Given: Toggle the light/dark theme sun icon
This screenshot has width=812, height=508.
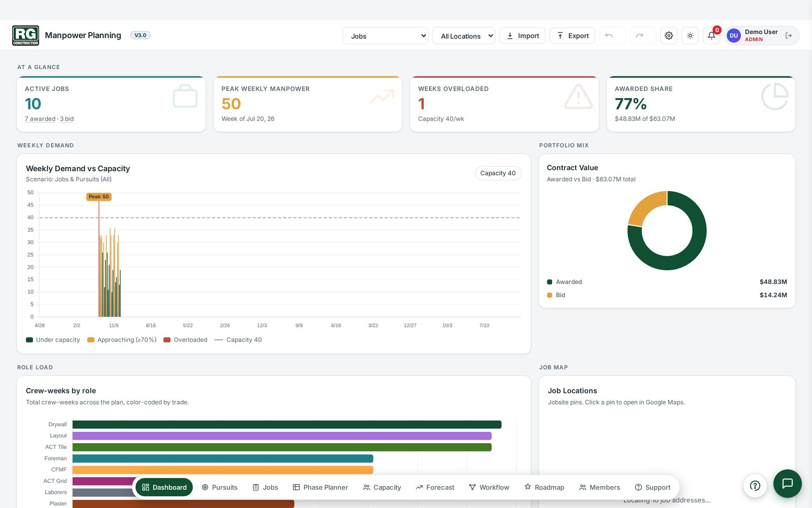Looking at the screenshot, I should 690,36.
